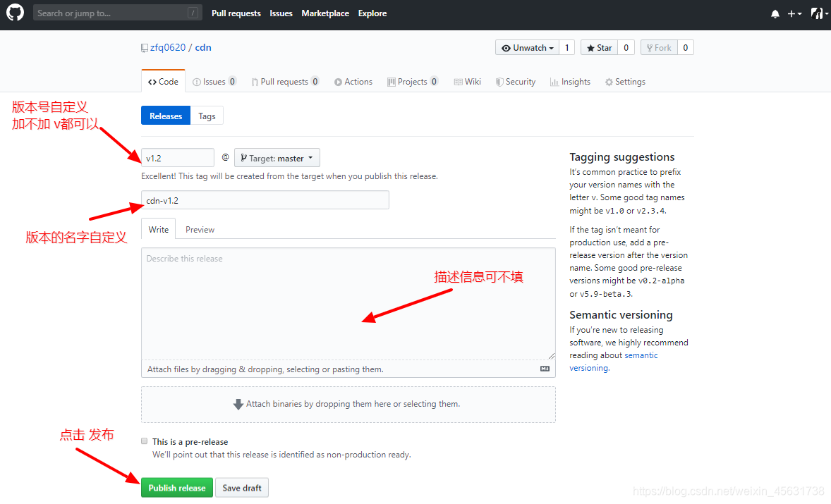Open the Unwatch dropdown
The image size is (831, 504).
coord(528,48)
